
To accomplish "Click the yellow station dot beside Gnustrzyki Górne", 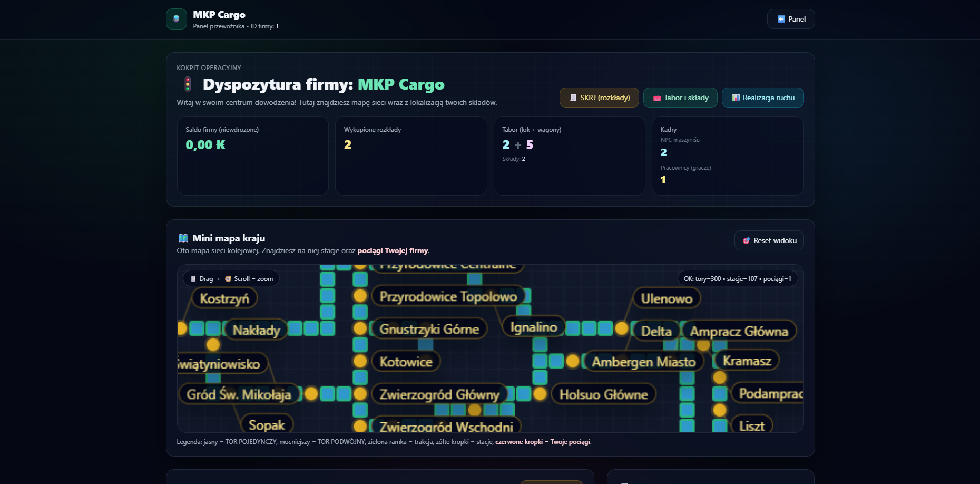I will click(360, 328).
